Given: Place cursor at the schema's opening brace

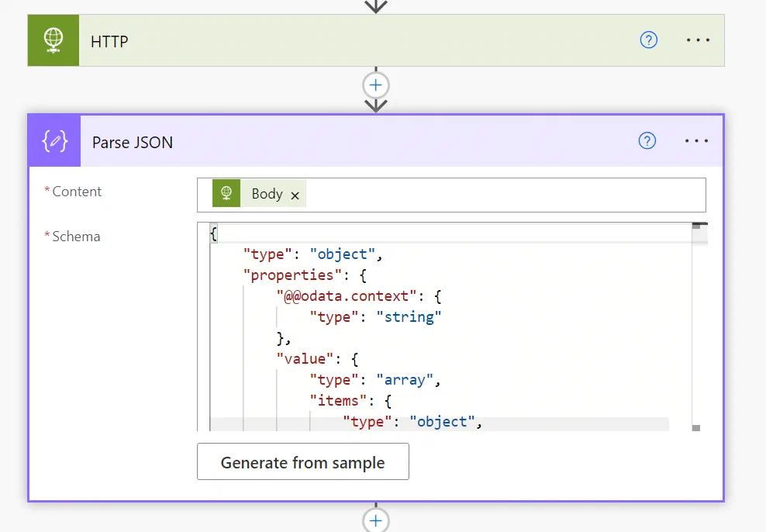Looking at the screenshot, I should coord(213,233).
